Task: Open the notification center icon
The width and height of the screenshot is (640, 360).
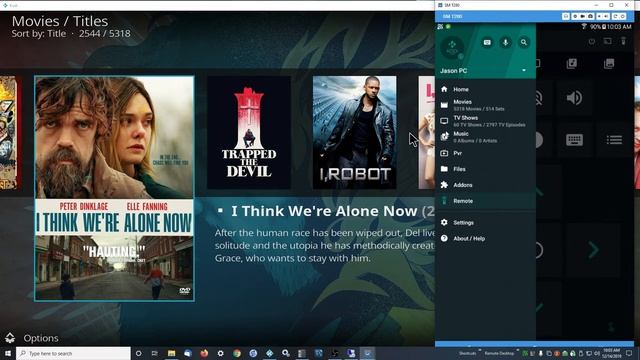Action: point(629,353)
